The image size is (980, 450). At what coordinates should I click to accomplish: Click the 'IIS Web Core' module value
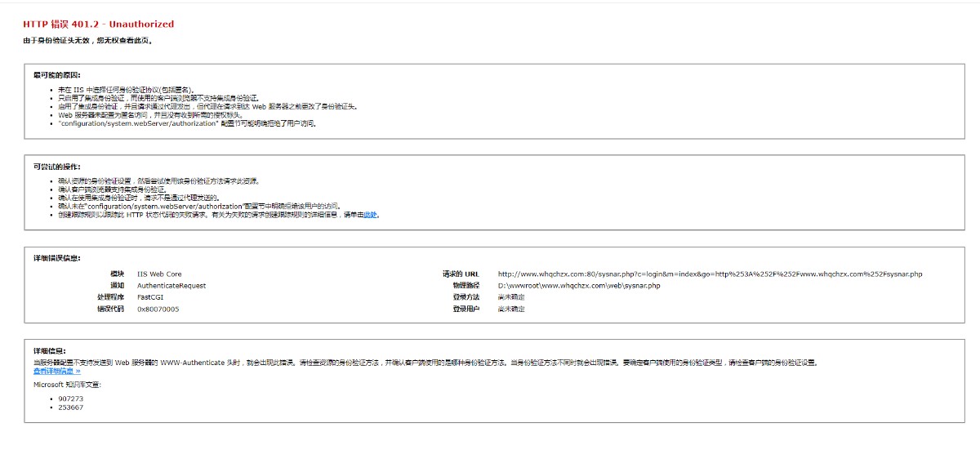point(159,274)
